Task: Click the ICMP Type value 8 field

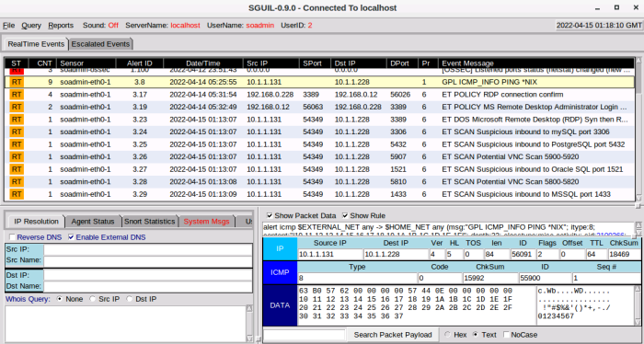Action: click(x=357, y=278)
